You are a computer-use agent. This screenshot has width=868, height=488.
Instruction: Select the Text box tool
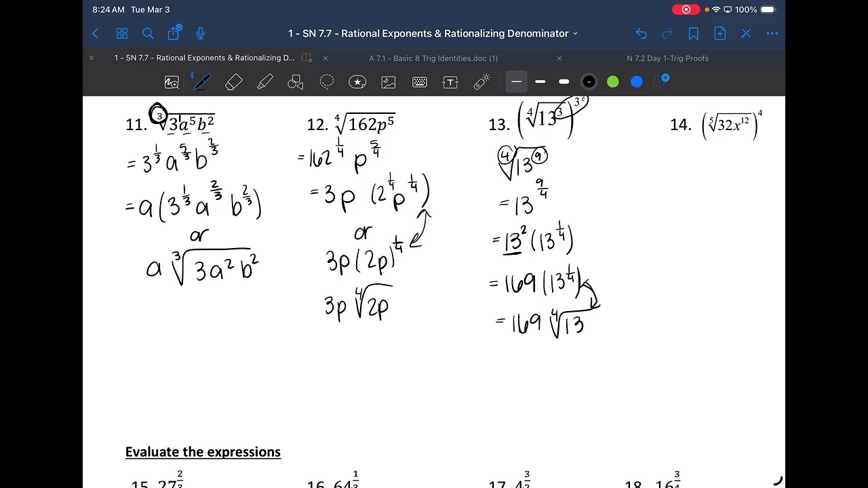[x=450, y=82]
